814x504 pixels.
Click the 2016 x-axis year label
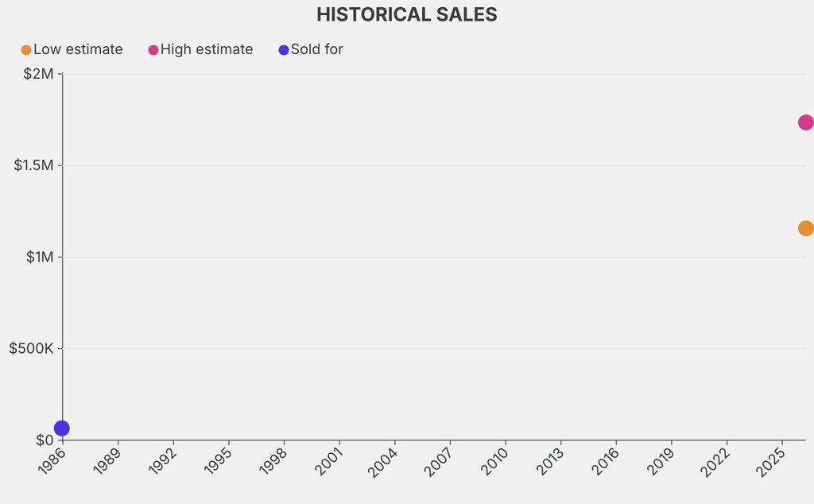(607, 461)
